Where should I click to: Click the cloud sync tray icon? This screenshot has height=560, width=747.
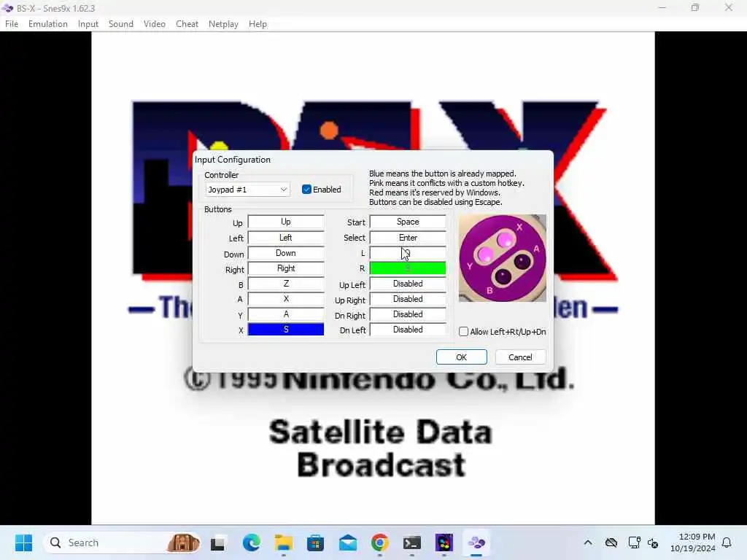[611, 542]
